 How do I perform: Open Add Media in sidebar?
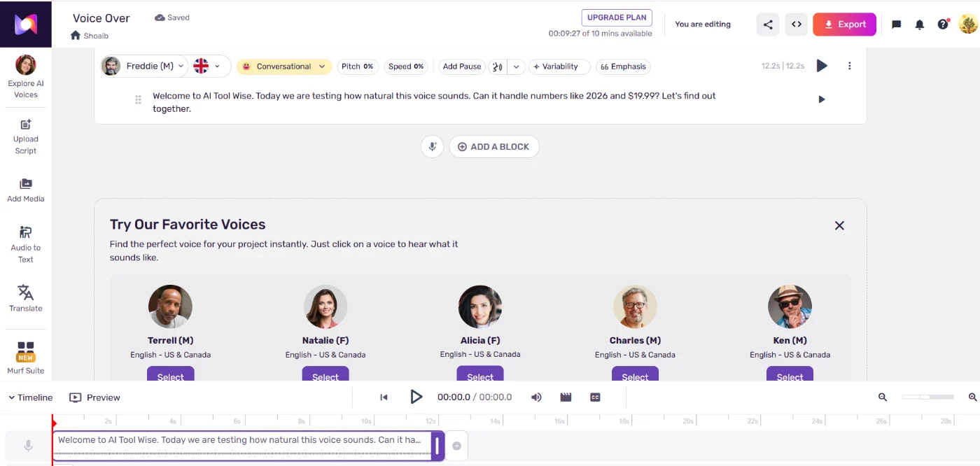point(26,190)
